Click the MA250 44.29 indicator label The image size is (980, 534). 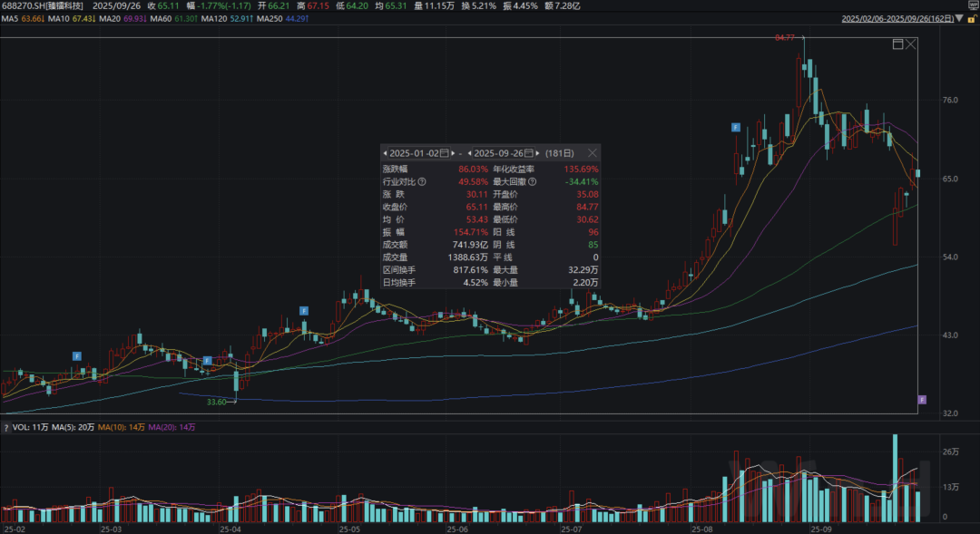coord(282,19)
